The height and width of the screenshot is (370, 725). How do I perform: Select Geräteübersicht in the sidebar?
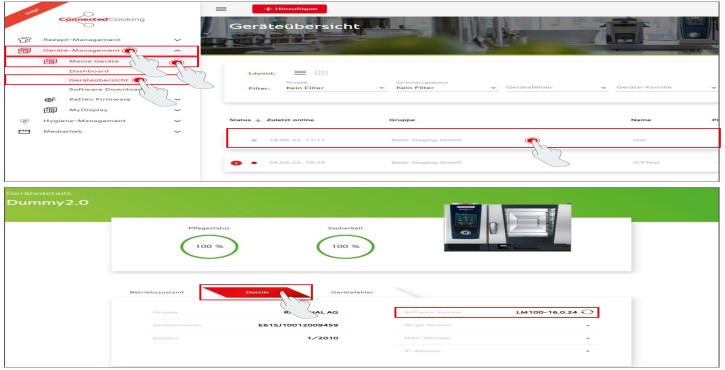[98, 80]
